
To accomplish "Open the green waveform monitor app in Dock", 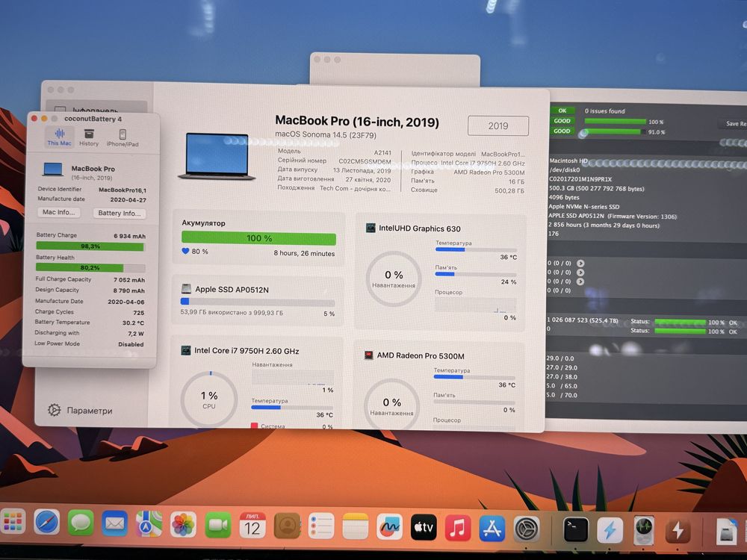I will pos(644,530).
